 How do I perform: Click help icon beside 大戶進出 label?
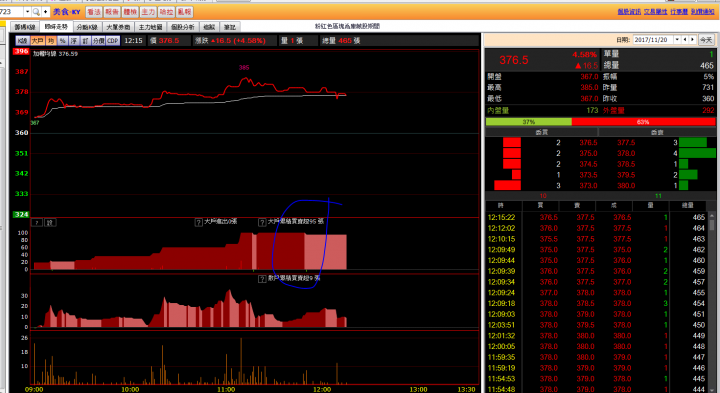click(x=199, y=223)
